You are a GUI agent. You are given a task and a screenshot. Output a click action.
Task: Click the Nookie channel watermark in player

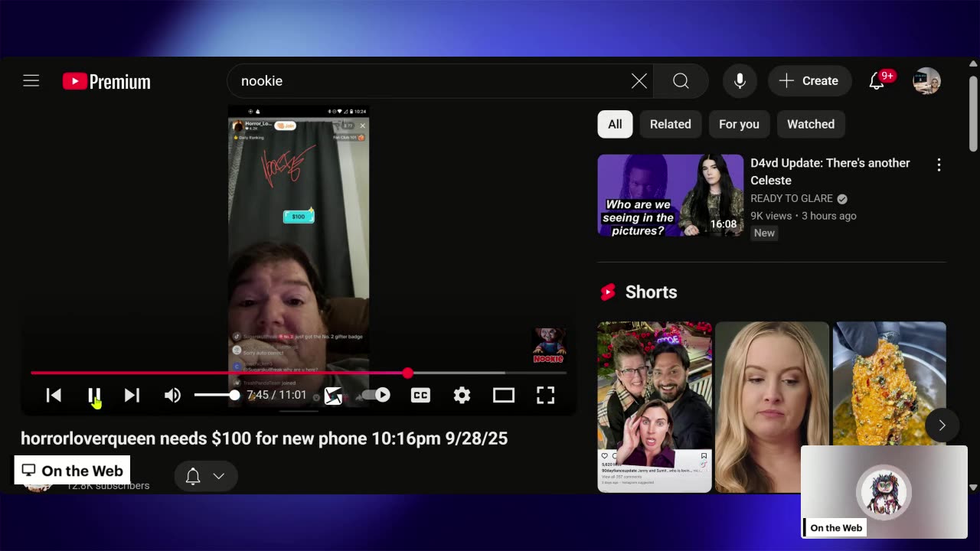coord(549,346)
